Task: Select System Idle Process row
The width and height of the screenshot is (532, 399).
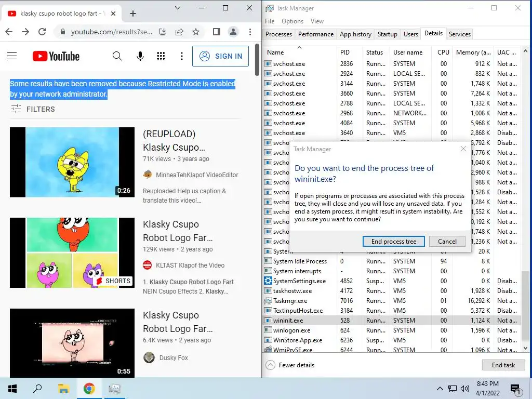Action: point(392,261)
